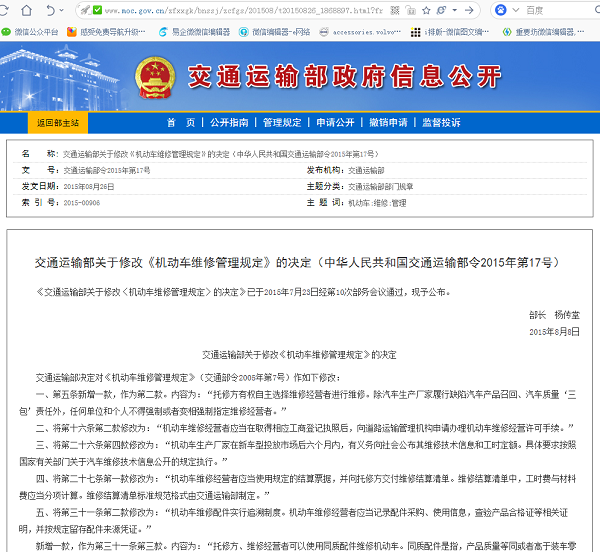
Task: Click the 文号 value 交通运输部令2015年第17号
Action: [x=107, y=170]
